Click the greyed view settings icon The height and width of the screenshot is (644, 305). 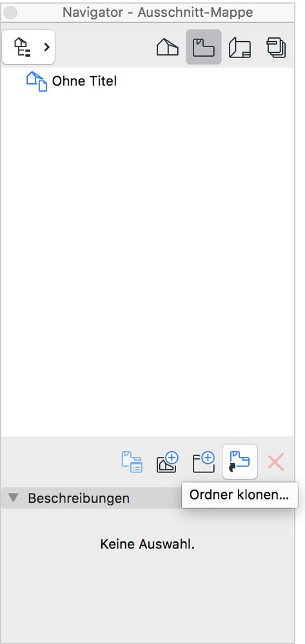[132, 461]
